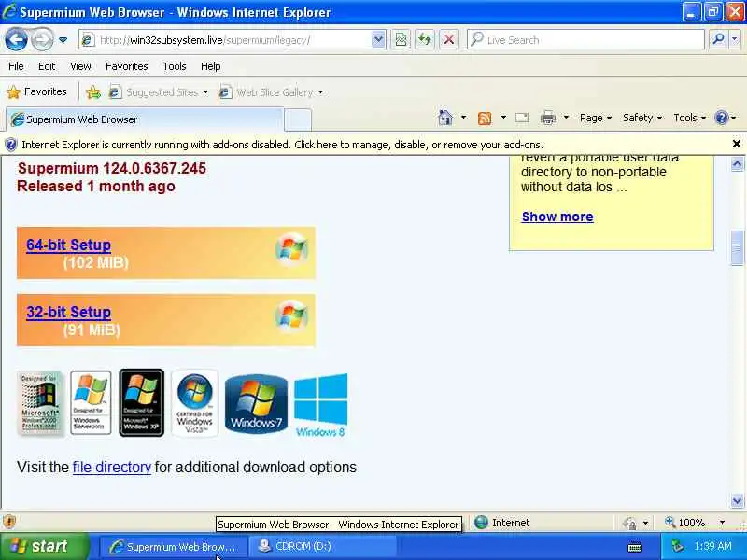Open the Help menu
747x560 pixels.
pos(211,66)
